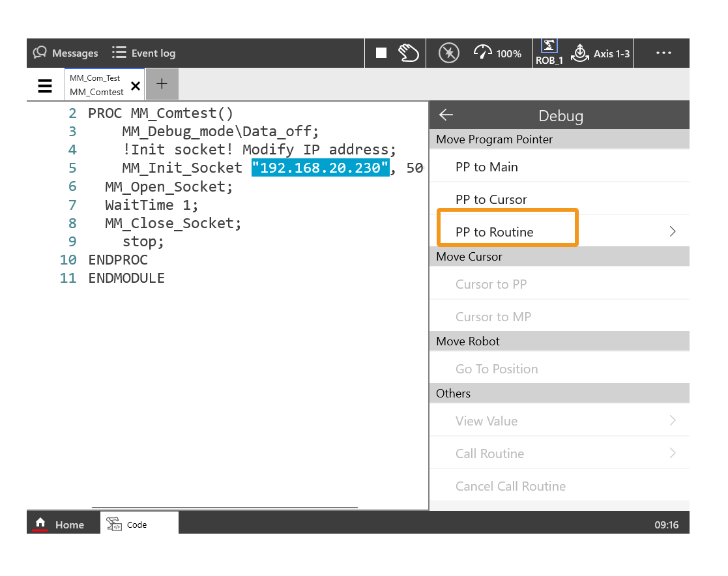Click the manual mode hand icon
The height and width of the screenshot is (576, 728).
[409, 53]
